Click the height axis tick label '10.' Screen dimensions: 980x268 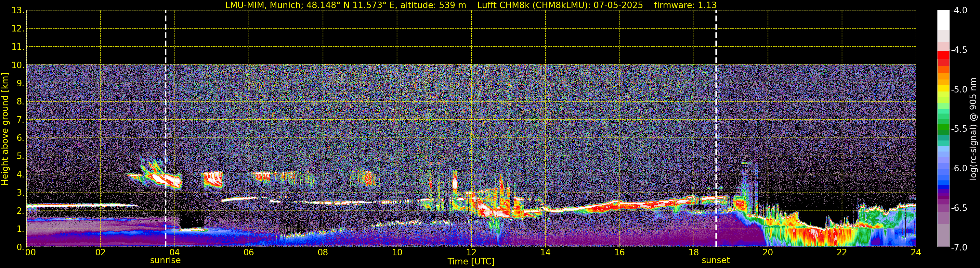(18, 65)
